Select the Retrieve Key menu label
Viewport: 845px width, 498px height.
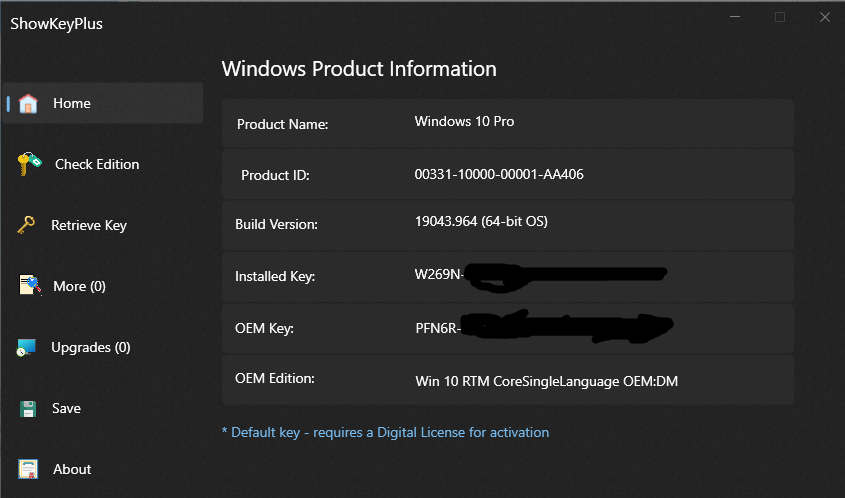(x=89, y=226)
